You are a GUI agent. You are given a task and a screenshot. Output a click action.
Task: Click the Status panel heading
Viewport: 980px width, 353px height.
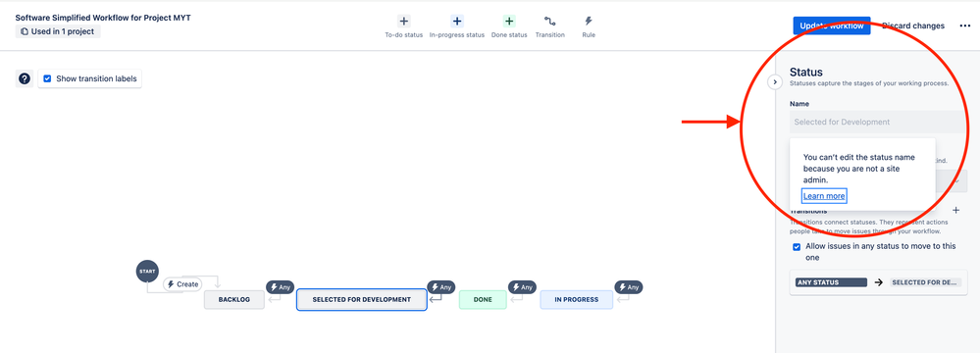(806, 72)
